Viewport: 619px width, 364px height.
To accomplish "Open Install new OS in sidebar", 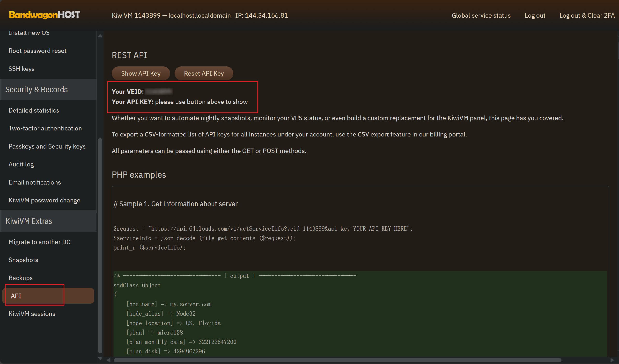I will point(29,33).
